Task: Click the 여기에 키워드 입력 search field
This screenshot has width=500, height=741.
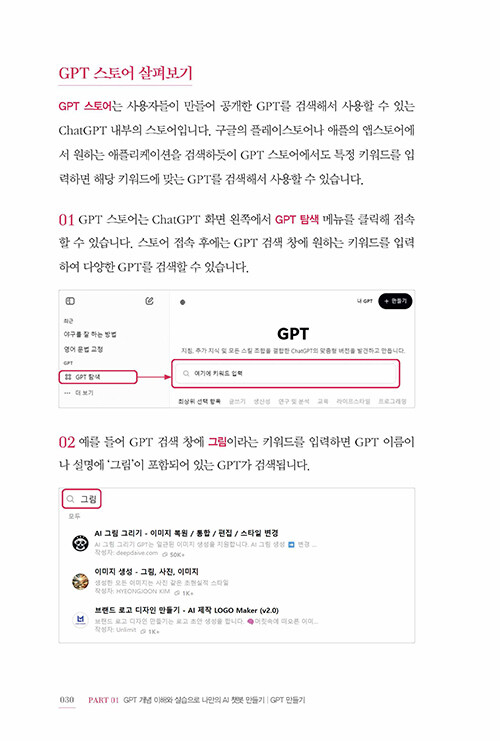Action: coord(285,373)
